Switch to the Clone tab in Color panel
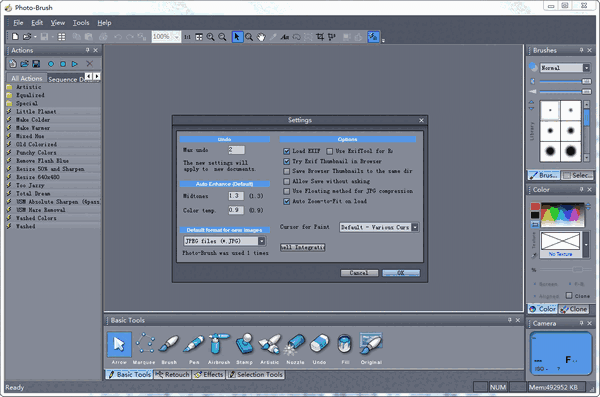The image size is (600, 397). (574, 309)
